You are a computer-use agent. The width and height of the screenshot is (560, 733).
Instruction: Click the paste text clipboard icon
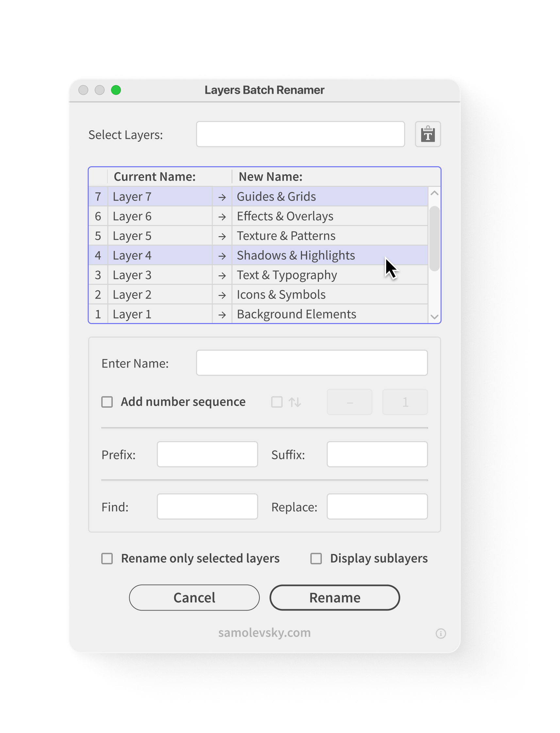click(x=428, y=134)
